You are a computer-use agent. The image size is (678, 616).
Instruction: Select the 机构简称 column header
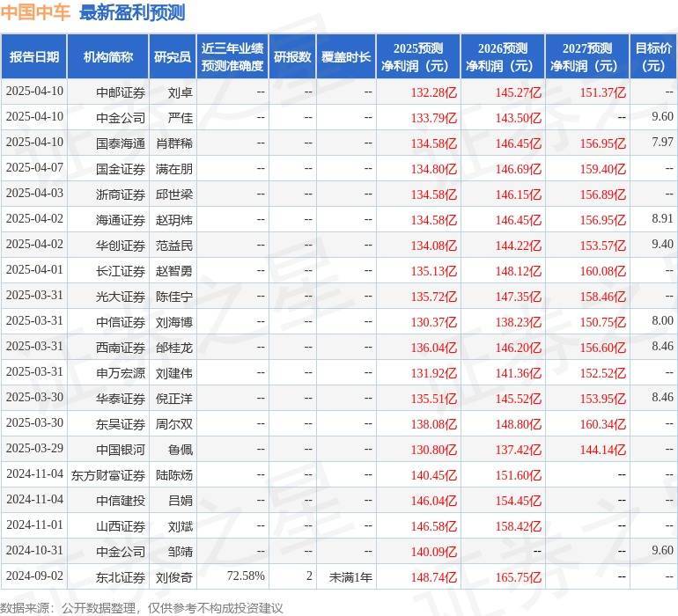[108, 56]
